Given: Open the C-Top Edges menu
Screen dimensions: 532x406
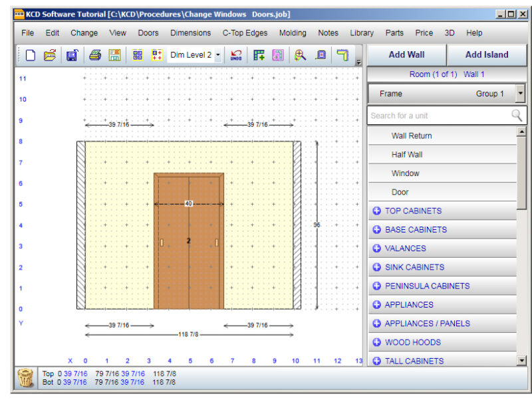Looking at the screenshot, I should [245, 33].
